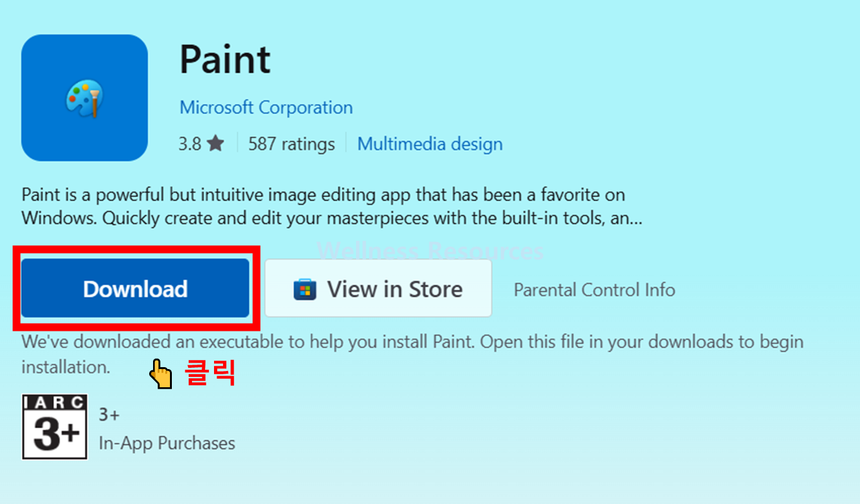Click the 3+ age text label

point(109,414)
